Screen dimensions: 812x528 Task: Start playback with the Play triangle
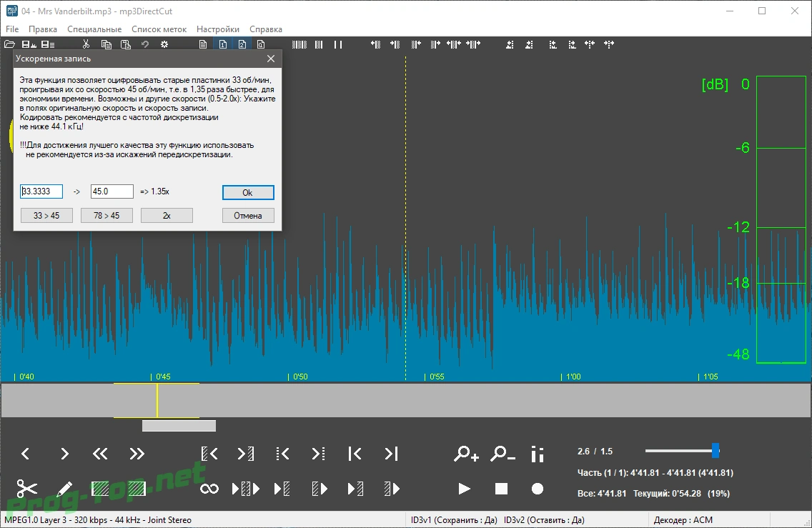click(x=465, y=489)
